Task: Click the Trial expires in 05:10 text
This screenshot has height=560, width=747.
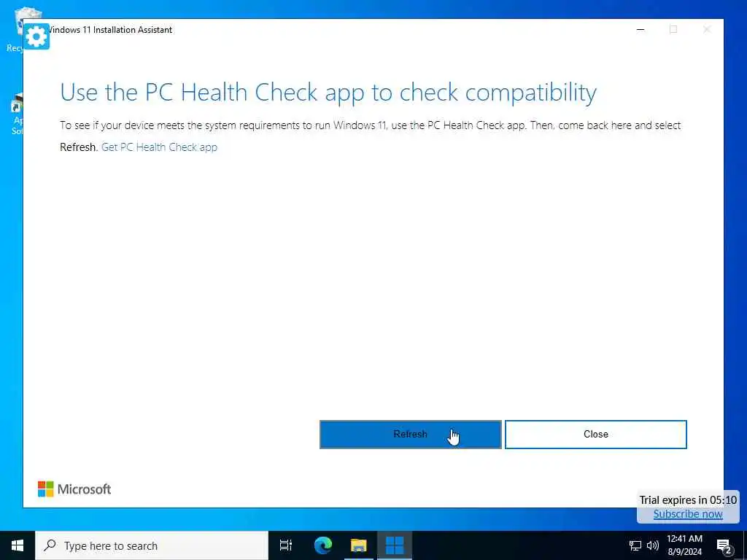Action: 688,500
